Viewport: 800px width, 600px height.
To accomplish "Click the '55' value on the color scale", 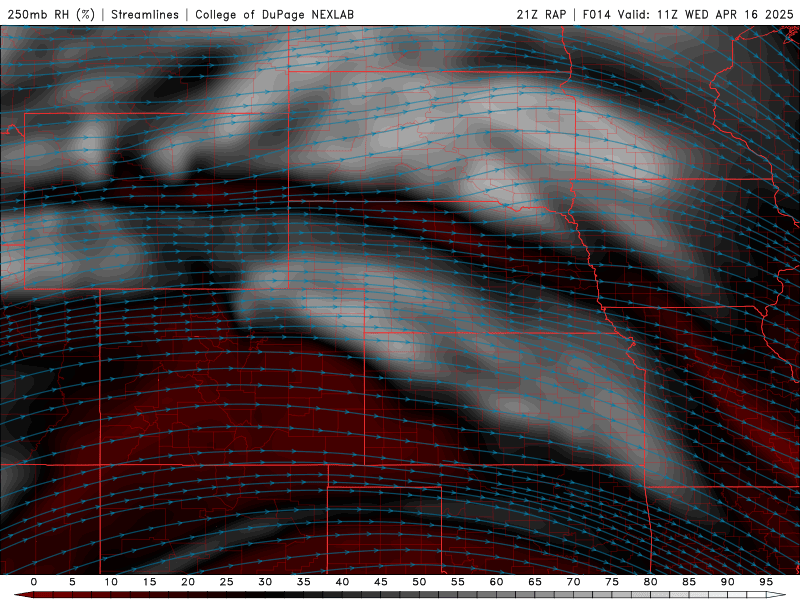I will 458,582.
